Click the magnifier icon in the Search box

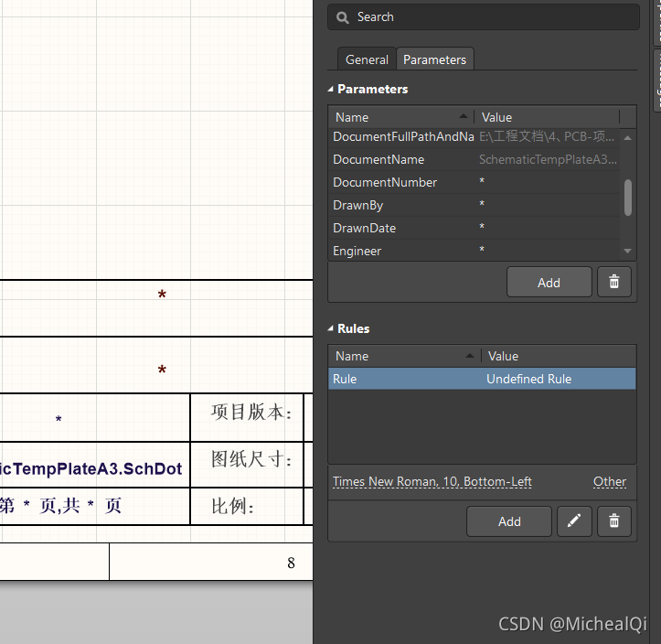click(x=342, y=17)
